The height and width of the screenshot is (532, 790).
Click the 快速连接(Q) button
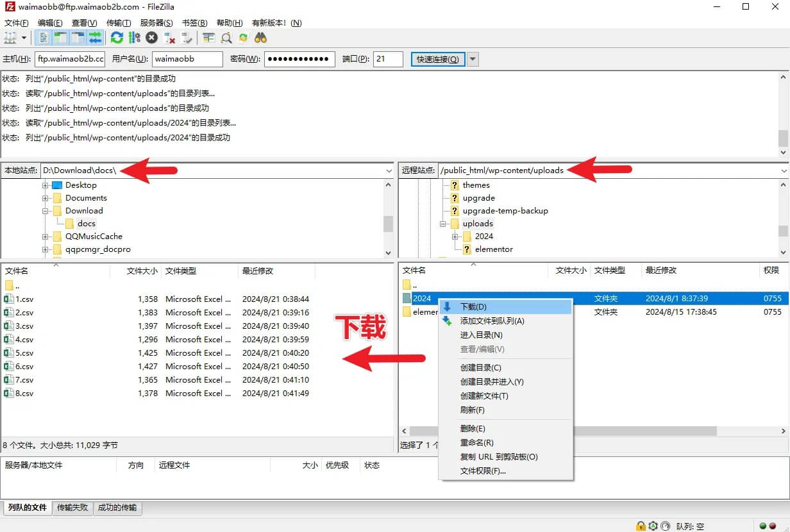point(437,59)
